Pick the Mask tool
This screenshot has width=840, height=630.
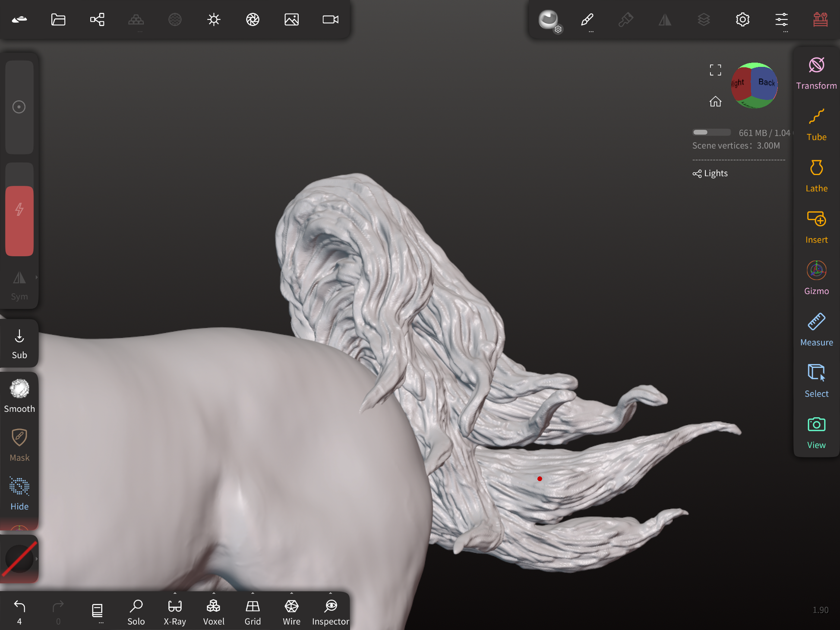click(x=19, y=444)
